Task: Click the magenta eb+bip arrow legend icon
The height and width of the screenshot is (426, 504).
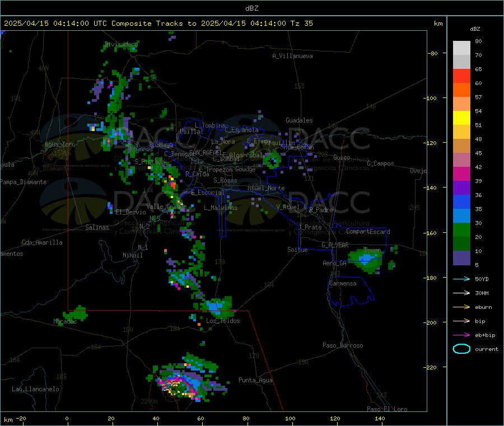Action: [461, 335]
